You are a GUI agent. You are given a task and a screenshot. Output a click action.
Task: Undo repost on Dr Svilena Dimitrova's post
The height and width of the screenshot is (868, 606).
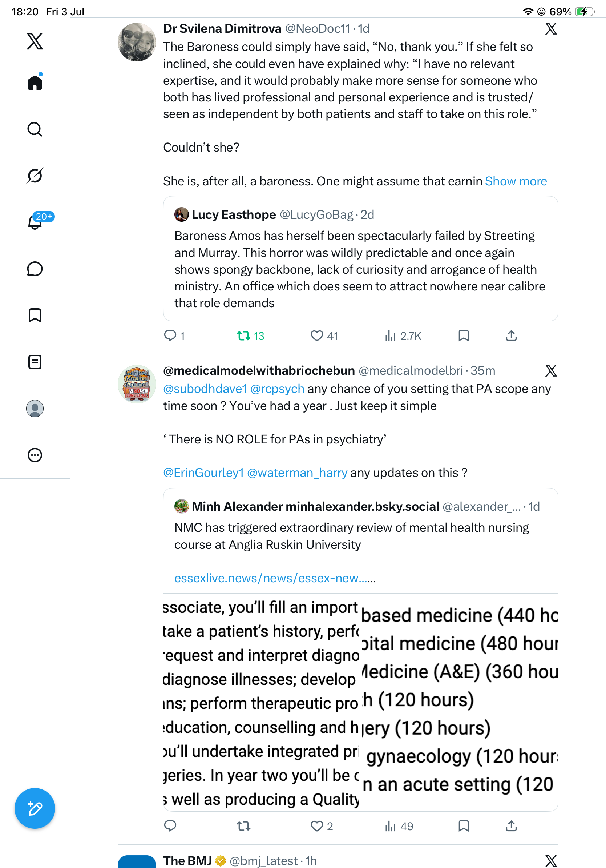coord(250,336)
